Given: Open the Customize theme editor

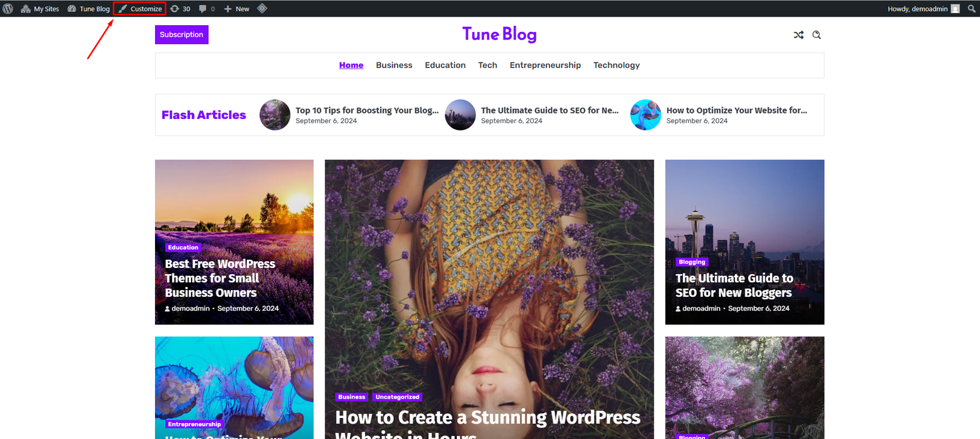Looking at the screenshot, I should (x=140, y=9).
